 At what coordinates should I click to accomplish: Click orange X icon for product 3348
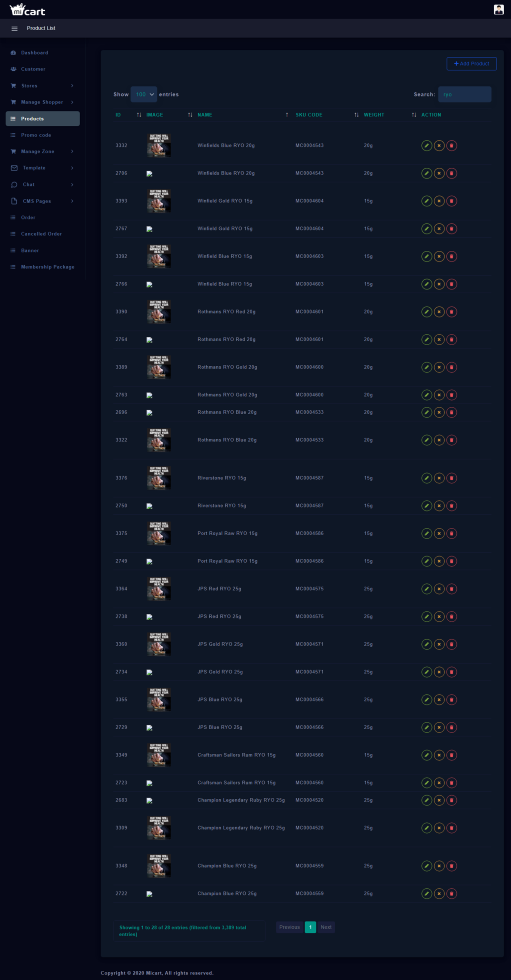point(439,866)
